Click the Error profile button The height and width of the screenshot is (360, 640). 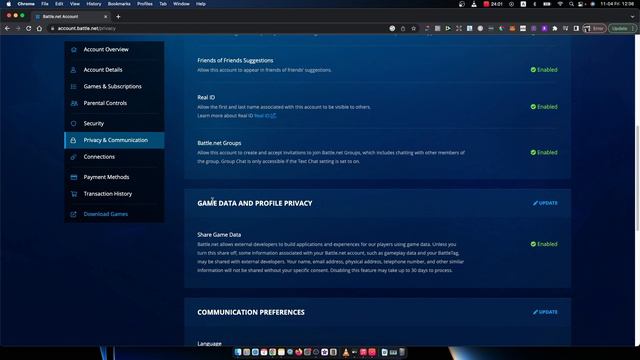point(595,29)
